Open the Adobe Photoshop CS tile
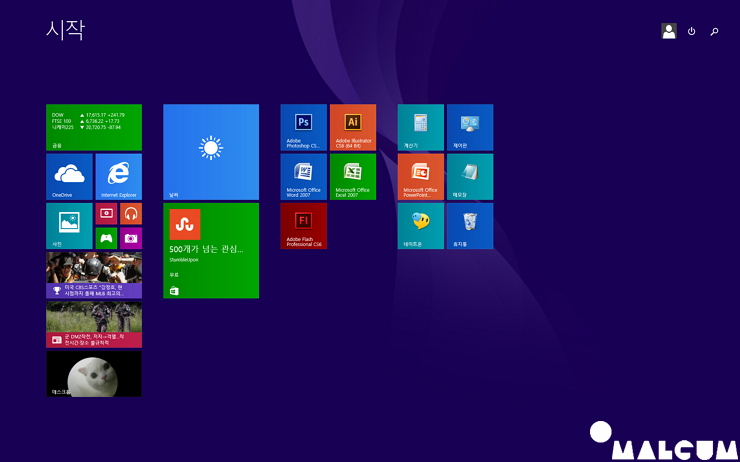Screen dimensions: 740x462 click(x=303, y=127)
